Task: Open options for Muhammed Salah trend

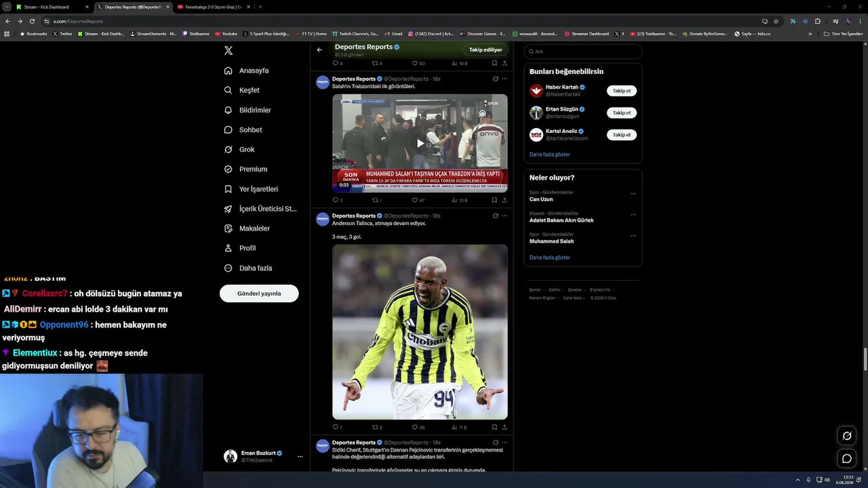Action: pos(633,235)
